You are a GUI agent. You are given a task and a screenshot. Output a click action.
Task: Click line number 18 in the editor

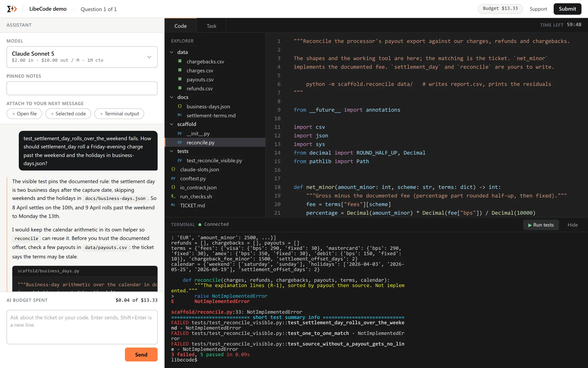[277, 187]
